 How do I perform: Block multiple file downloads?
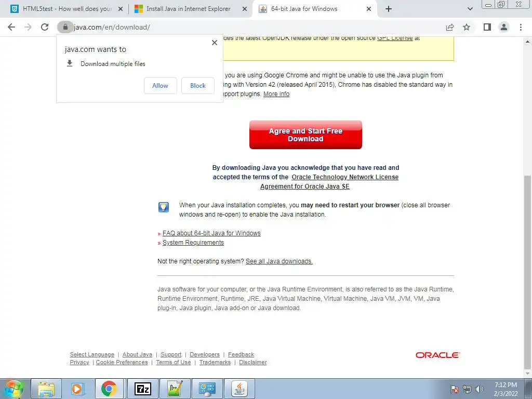(x=198, y=86)
